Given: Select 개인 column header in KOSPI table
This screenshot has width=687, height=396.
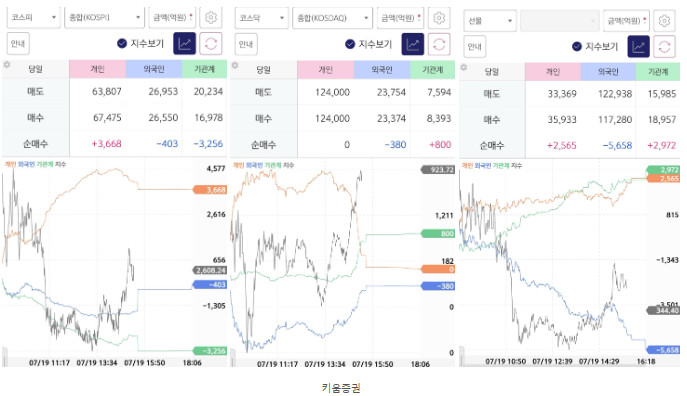Looking at the screenshot, I should tap(97, 69).
